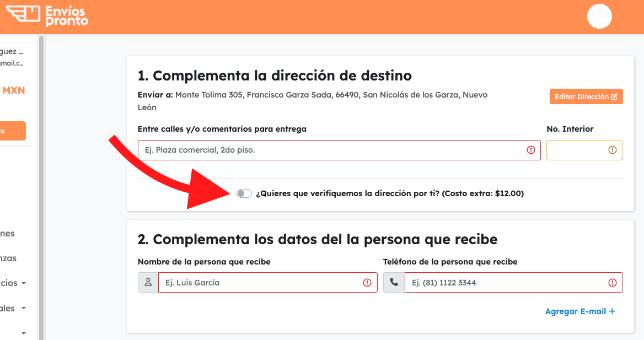
Task: Click error icon in telephone field
Action: tap(612, 282)
